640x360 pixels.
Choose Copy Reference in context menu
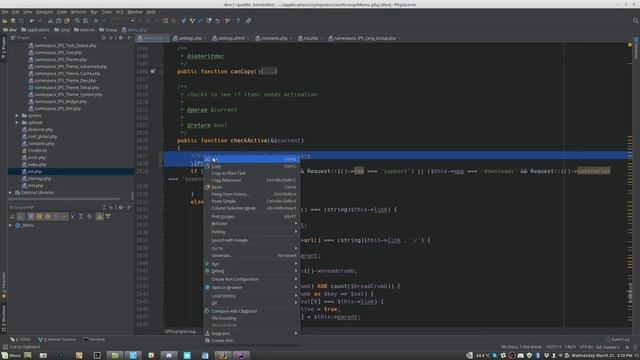point(251,180)
